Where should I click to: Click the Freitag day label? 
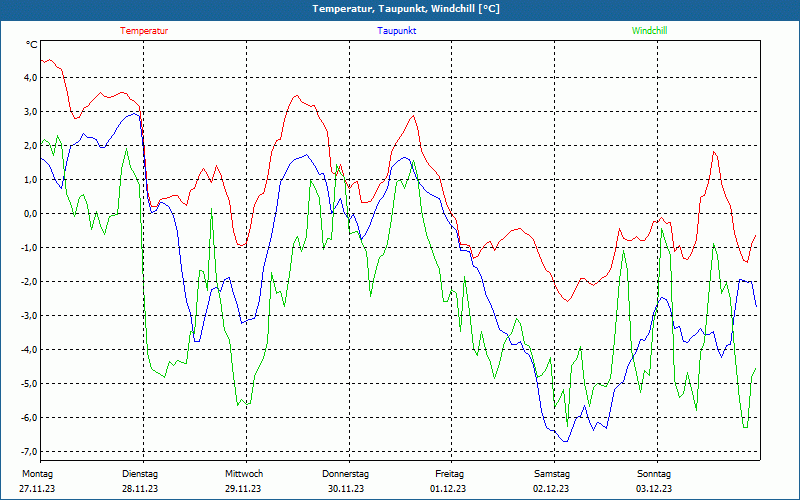pos(449,474)
